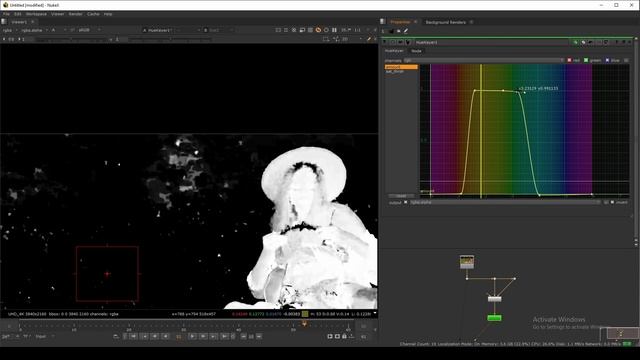Screen dimensions: 640x360
Task: Open the File menu
Action: (x=7, y=14)
